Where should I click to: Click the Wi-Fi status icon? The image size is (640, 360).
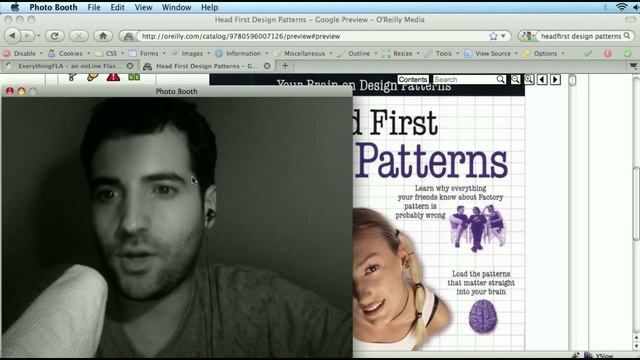[x=622, y=7]
